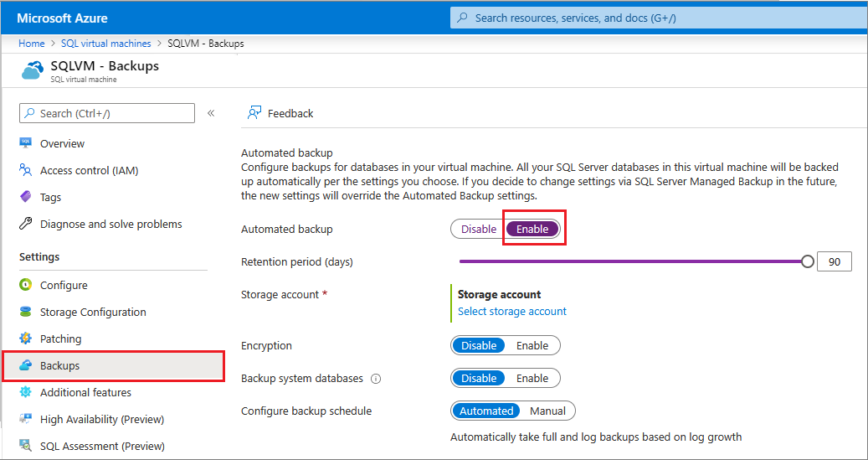Set backup schedule to Manual

point(547,411)
